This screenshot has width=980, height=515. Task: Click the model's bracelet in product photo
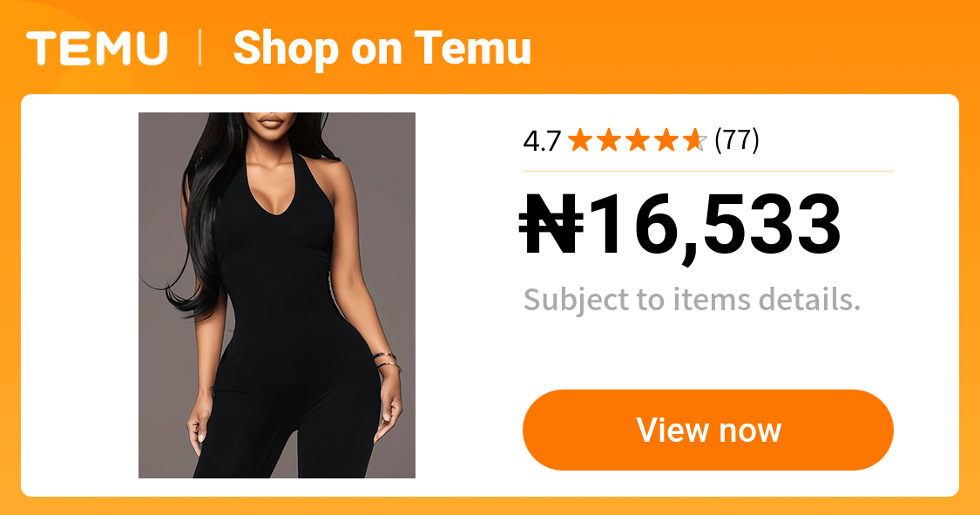click(385, 360)
